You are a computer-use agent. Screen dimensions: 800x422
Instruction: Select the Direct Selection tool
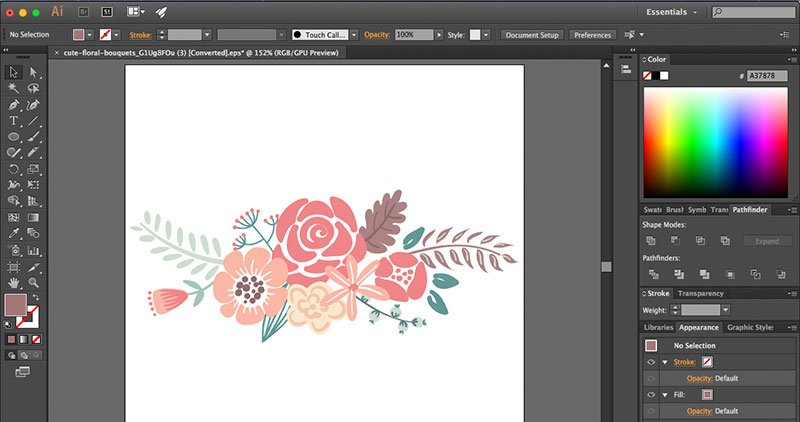pos(34,72)
